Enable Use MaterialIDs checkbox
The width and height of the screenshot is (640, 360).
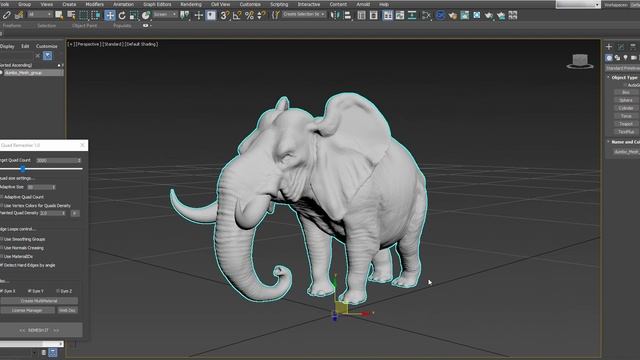pos(2,256)
